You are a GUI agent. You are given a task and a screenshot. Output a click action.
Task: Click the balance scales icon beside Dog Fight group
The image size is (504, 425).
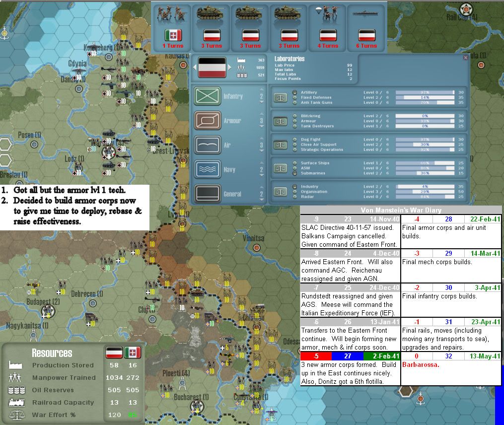pos(280,144)
